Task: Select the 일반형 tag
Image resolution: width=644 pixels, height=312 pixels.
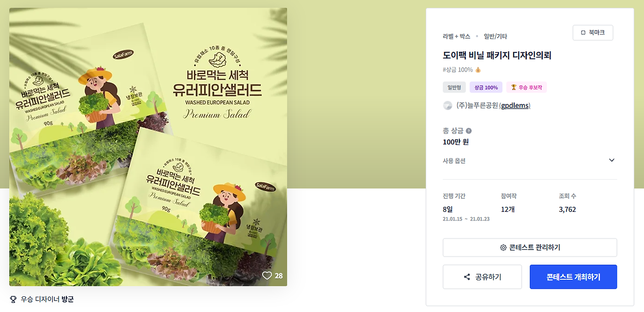Action: tap(454, 88)
